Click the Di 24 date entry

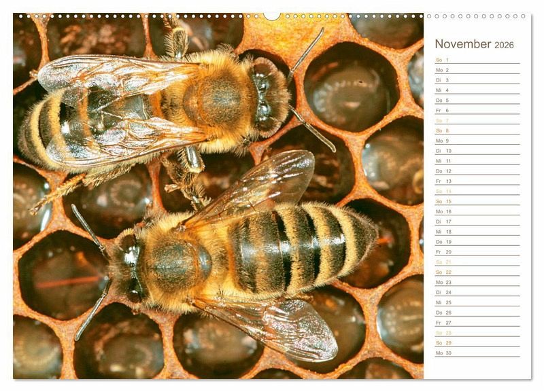click(x=476, y=292)
